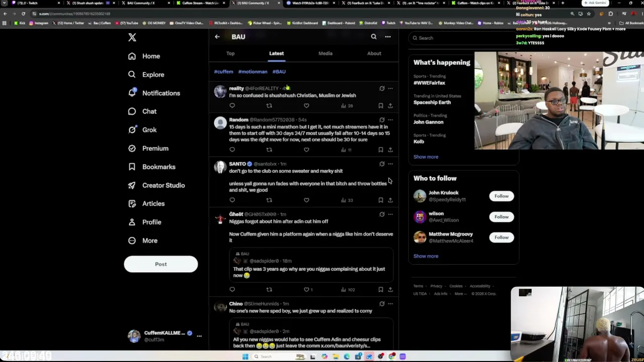Open more options on Random's post

pos(390,120)
